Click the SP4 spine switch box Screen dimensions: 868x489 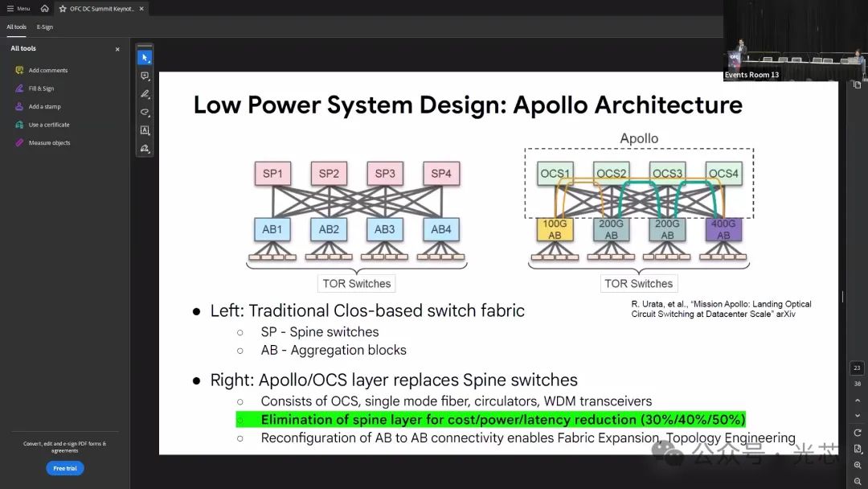point(441,174)
